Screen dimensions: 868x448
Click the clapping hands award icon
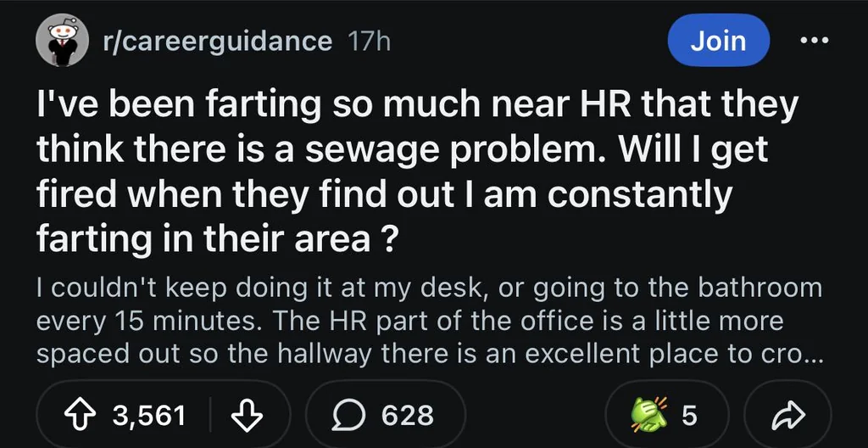(x=645, y=415)
